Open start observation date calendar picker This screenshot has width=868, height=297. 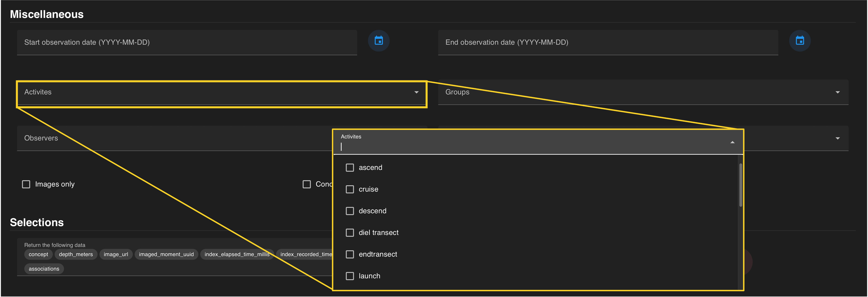(378, 41)
